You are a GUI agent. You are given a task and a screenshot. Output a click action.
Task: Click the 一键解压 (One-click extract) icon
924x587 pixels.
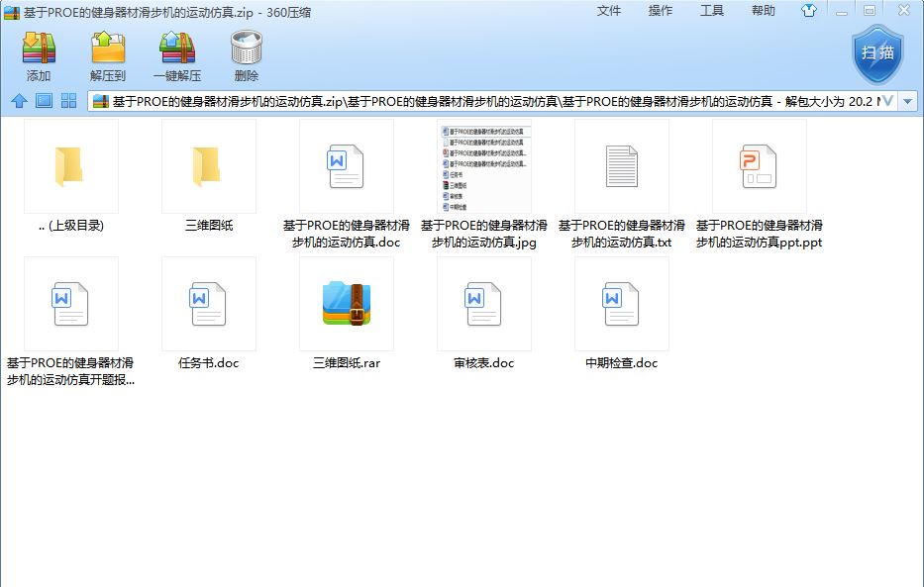pyautogui.click(x=177, y=49)
